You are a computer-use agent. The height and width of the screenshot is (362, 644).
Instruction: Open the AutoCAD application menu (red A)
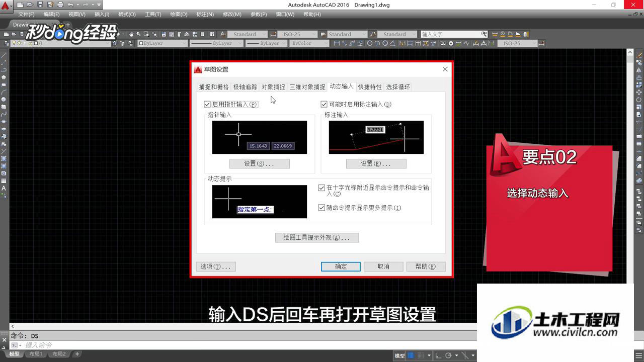point(5,6)
